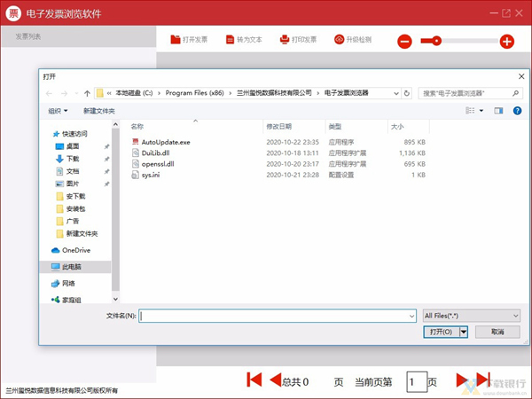
Task: Click 本地磁盘 (C:) in the address bar
Action: point(134,93)
